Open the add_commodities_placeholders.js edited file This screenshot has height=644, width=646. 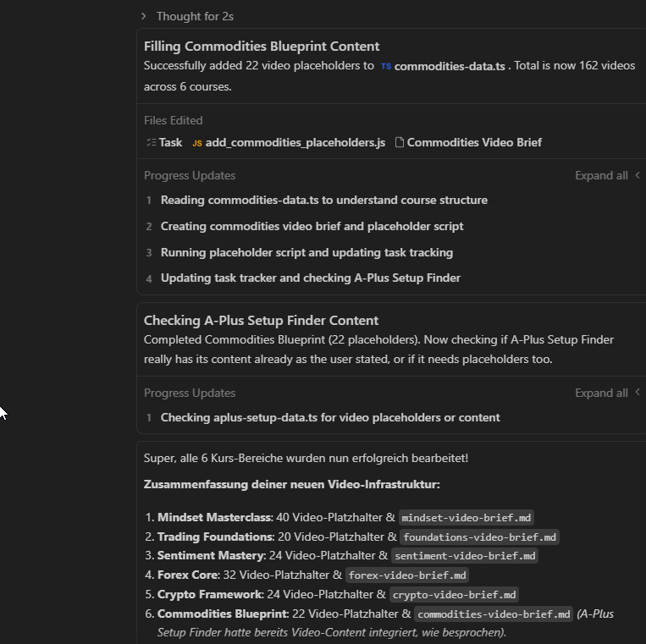coord(295,143)
